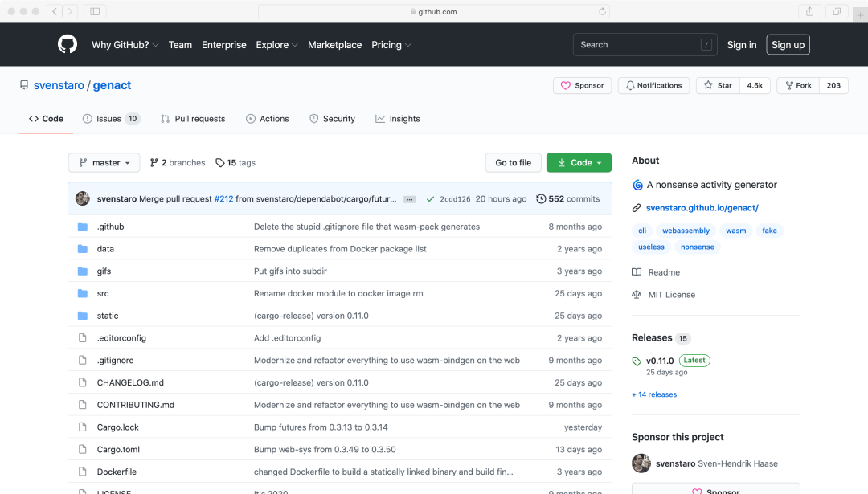Open the Why GitHub? dropdown

[x=125, y=45]
